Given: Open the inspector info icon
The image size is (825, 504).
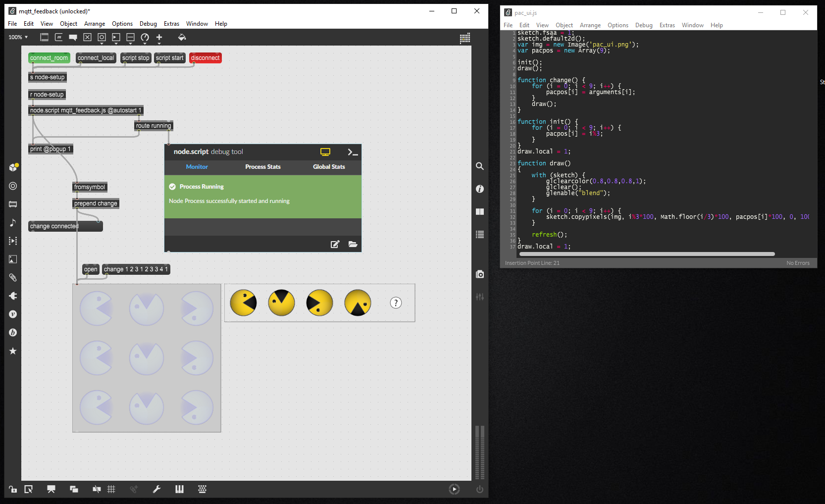Looking at the screenshot, I should click(480, 189).
